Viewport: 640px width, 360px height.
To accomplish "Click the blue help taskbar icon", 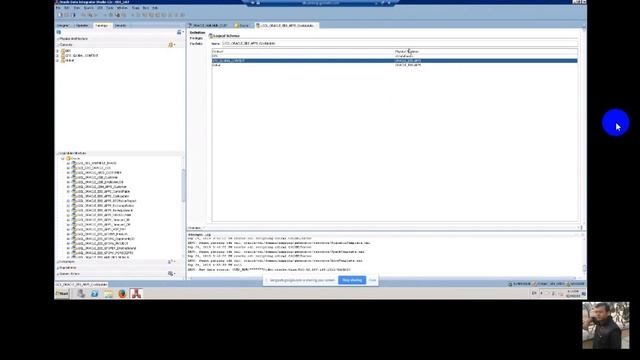I will pos(94,293).
